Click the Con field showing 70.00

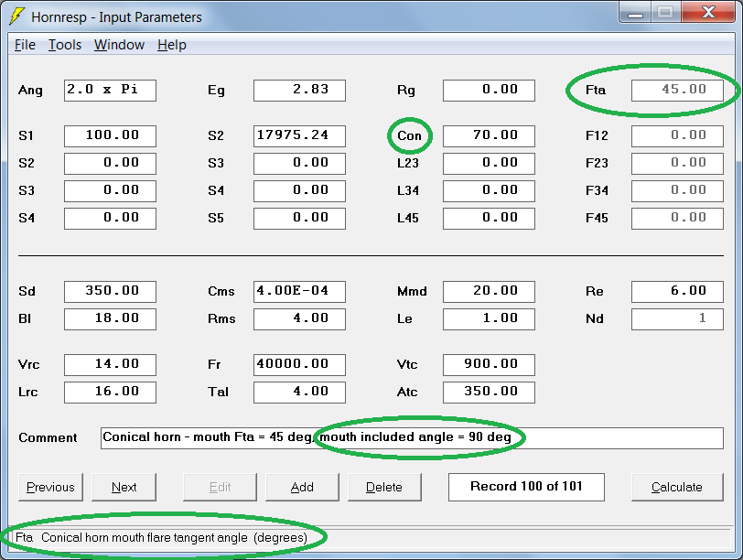[489, 136]
